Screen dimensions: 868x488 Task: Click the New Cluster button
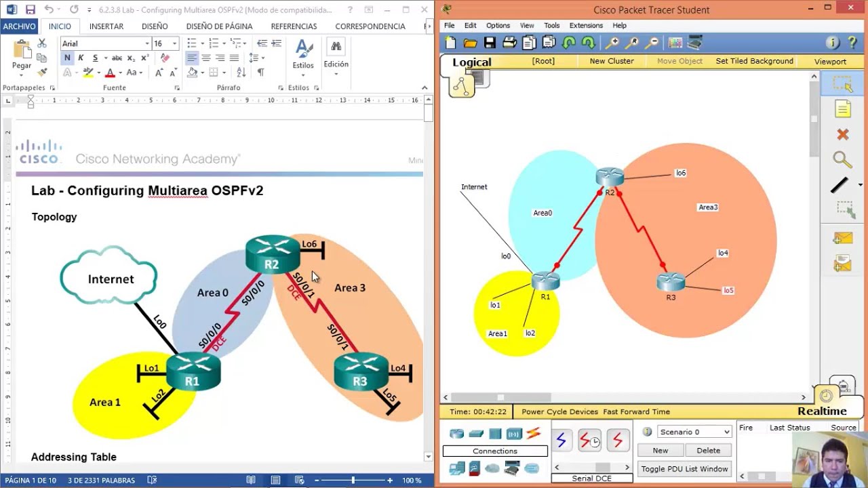[x=612, y=61]
